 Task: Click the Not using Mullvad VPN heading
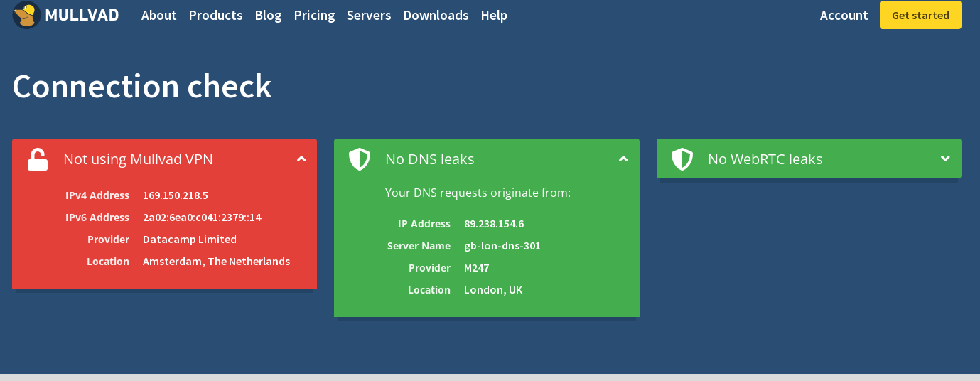point(138,159)
